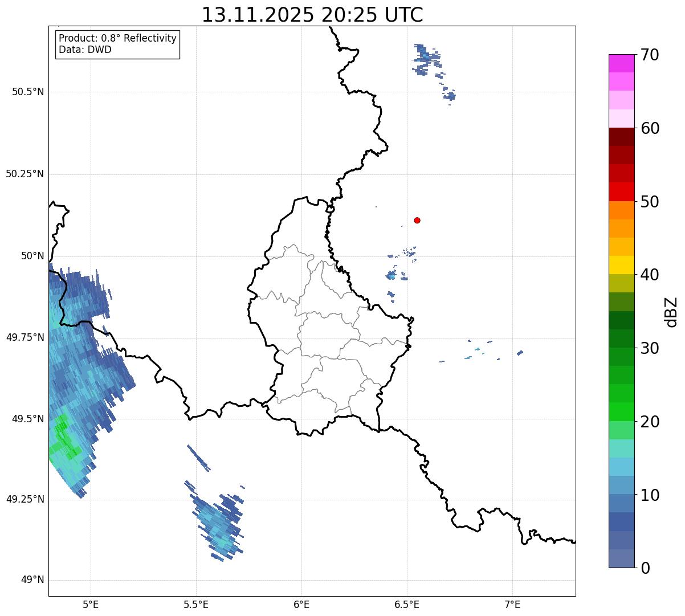Viewport: 685px width, 616px height.
Task: Click the turquoise colorbar segment around 17 dBZ
Action: tap(622, 448)
